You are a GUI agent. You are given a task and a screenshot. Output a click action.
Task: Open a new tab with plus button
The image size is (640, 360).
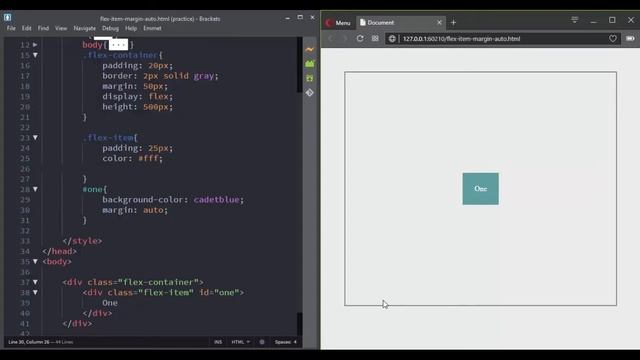point(453,23)
